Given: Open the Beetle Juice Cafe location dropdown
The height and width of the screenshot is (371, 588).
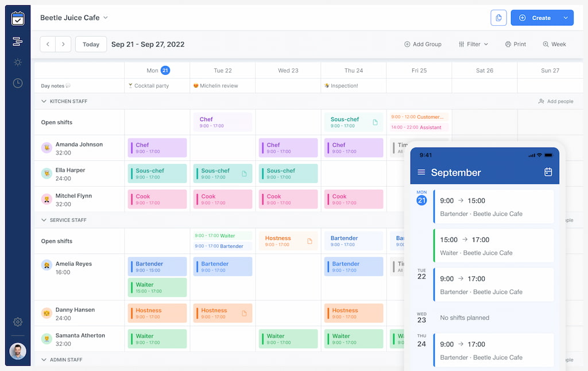Looking at the screenshot, I should coord(74,18).
